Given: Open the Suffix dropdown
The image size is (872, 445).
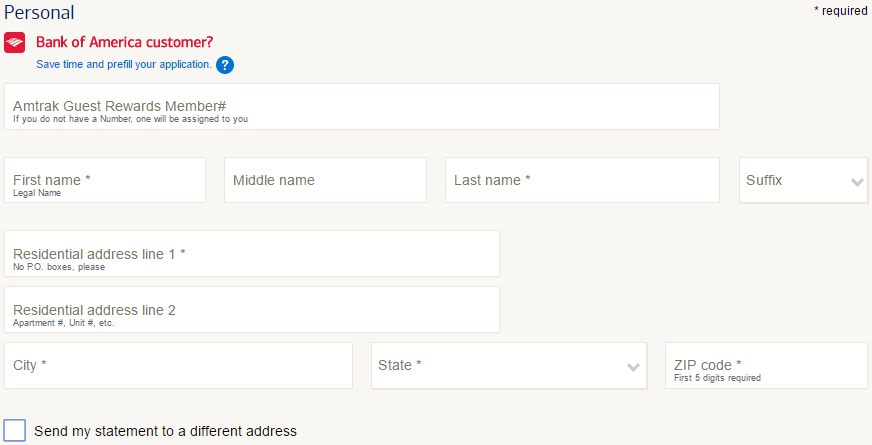Looking at the screenshot, I should [x=803, y=180].
